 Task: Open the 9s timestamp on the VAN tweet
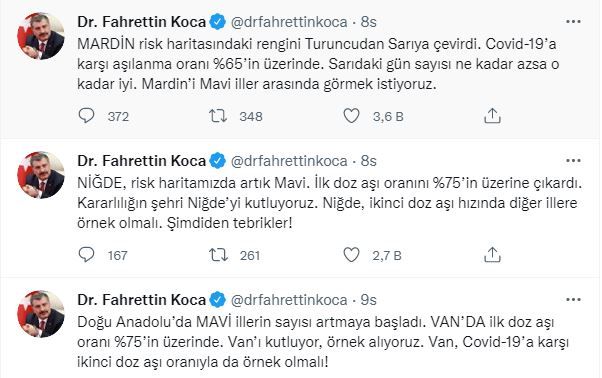point(369,300)
